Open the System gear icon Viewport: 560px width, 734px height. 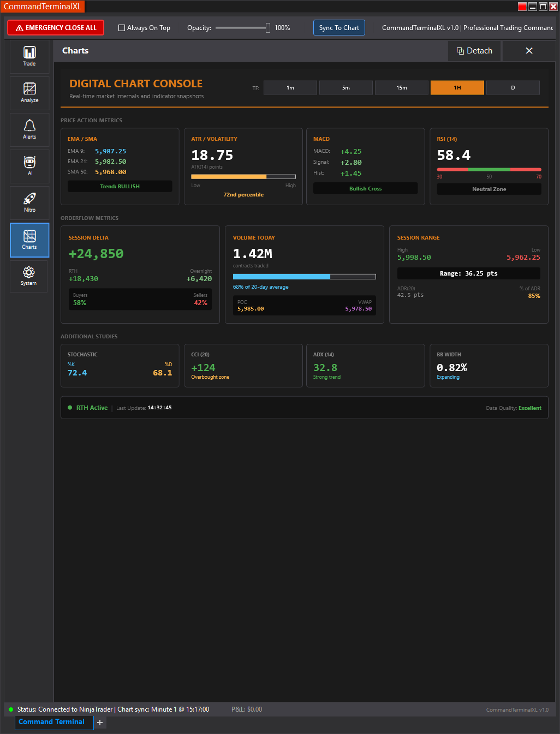(29, 276)
